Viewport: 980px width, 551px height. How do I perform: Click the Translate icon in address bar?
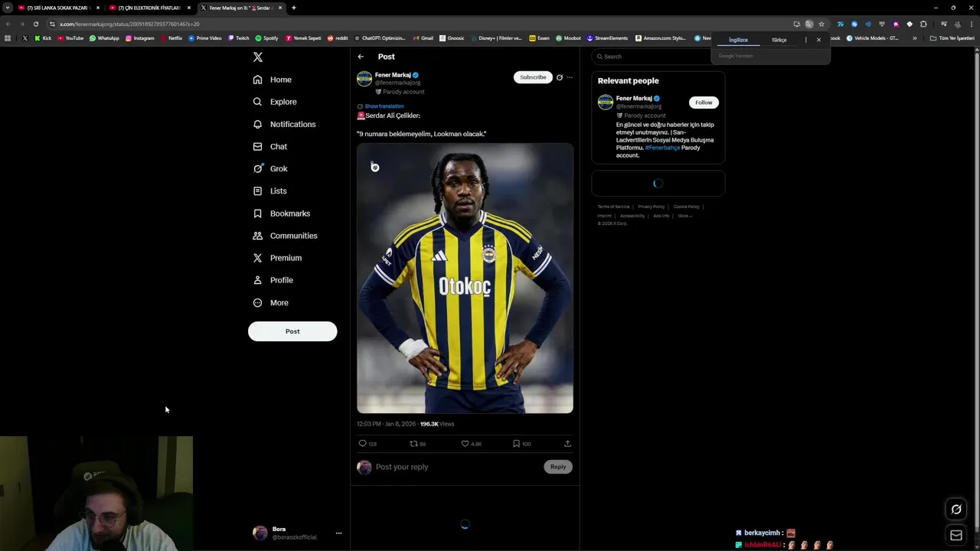point(809,24)
